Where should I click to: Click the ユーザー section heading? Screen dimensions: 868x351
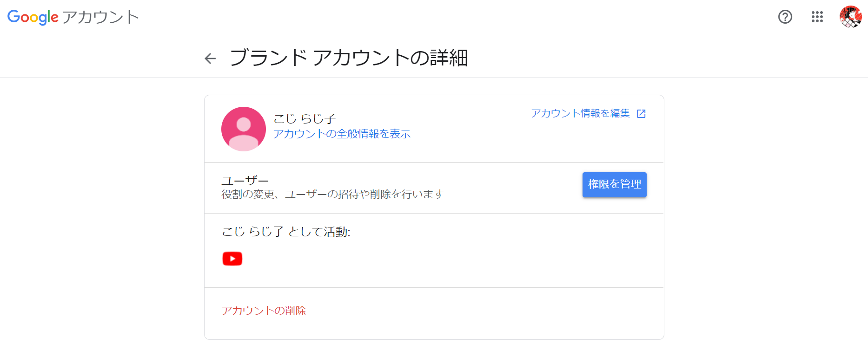click(246, 180)
